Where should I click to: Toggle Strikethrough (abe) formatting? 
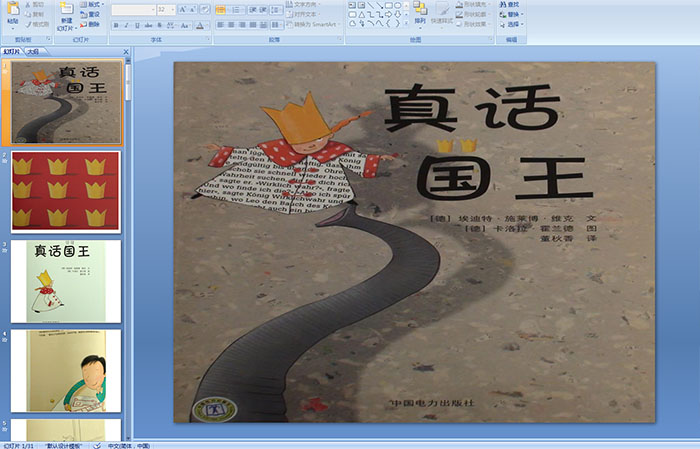click(x=148, y=25)
